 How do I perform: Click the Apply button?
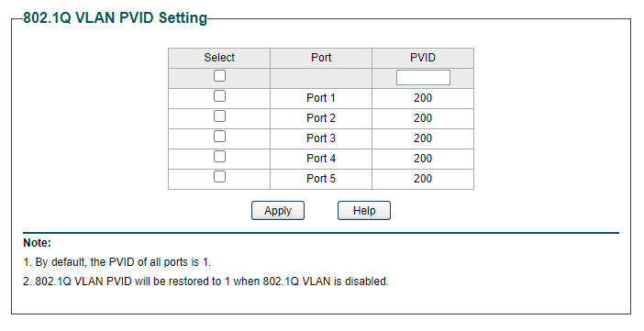tap(278, 211)
